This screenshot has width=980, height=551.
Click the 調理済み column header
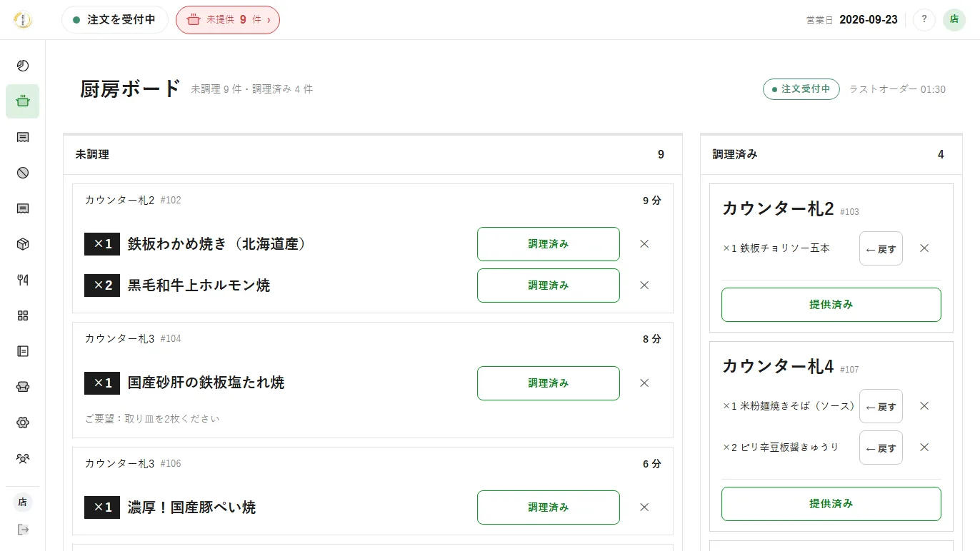pyautogui.click(x=831, y=154)
